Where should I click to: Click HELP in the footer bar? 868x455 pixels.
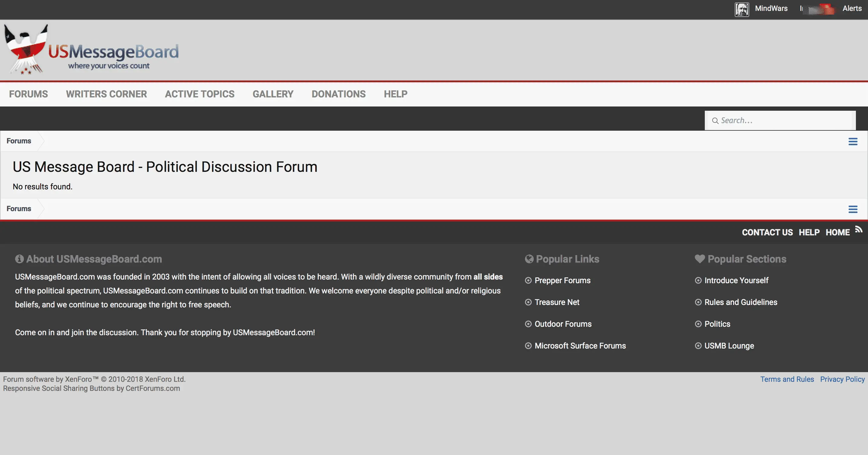tap(809, 232)
